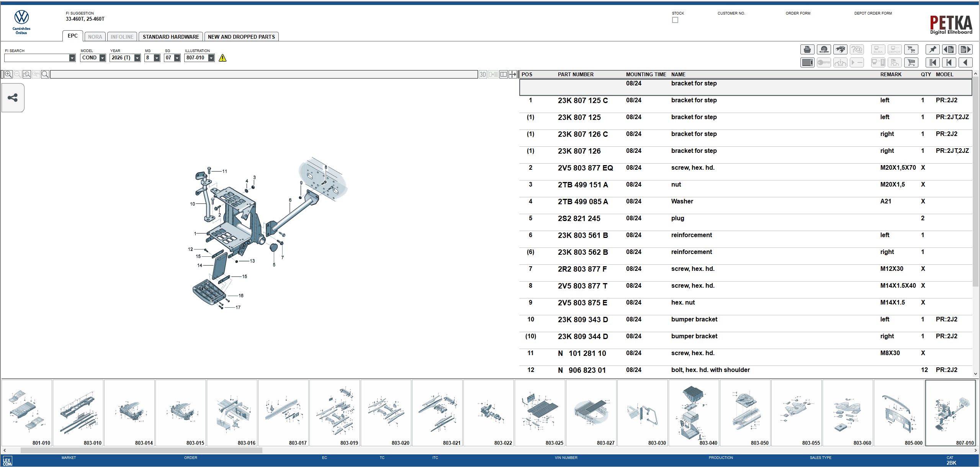Viewport: 980px width, 467px height.
Task: Expand the ILLUSTRATION dropdown
Action: [211, 57]
